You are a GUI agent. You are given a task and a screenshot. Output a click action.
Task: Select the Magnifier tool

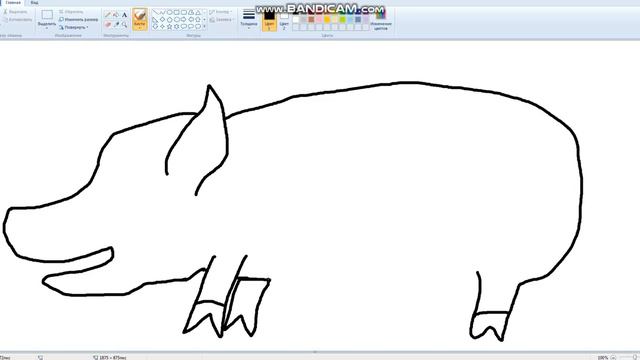point(124,24)
